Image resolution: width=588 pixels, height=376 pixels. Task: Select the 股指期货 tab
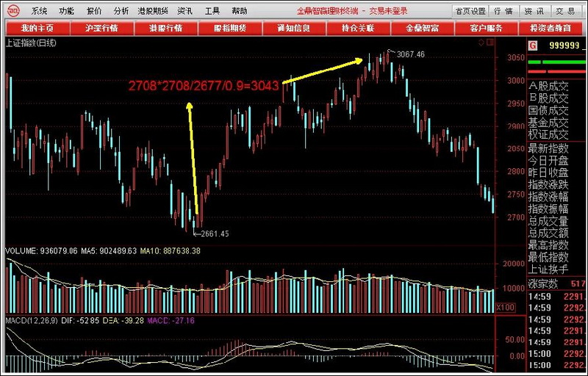coord(230,28)
